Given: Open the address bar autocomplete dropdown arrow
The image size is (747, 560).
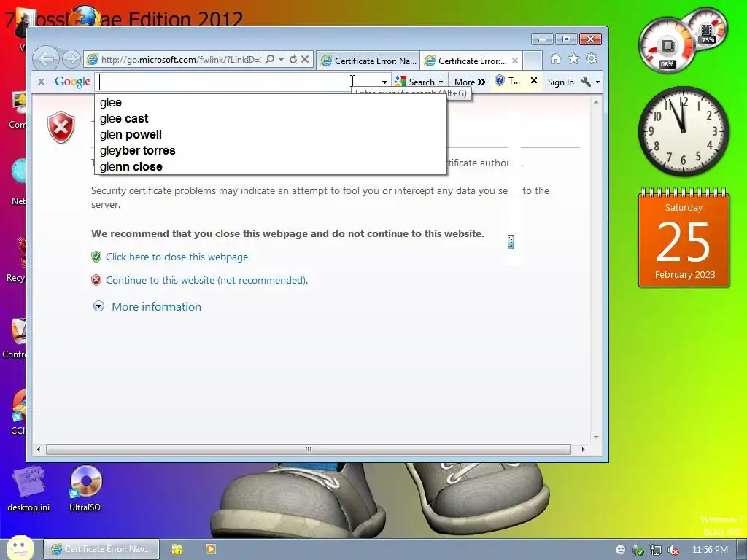Looking at the screenshot, I should pos(281,60).
